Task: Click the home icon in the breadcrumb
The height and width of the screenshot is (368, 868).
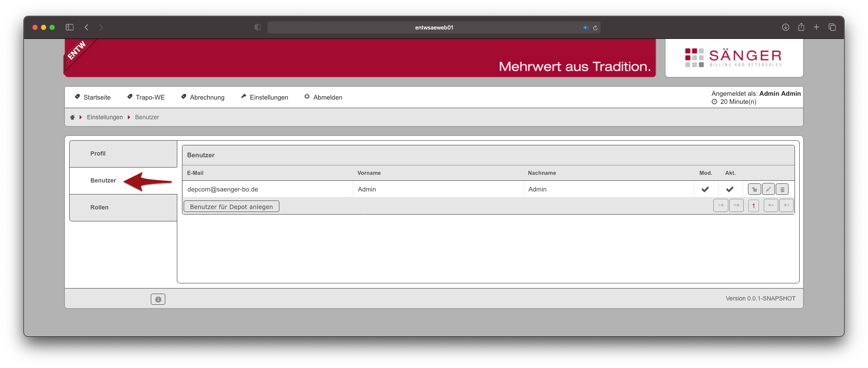Action: click(72, 117)
